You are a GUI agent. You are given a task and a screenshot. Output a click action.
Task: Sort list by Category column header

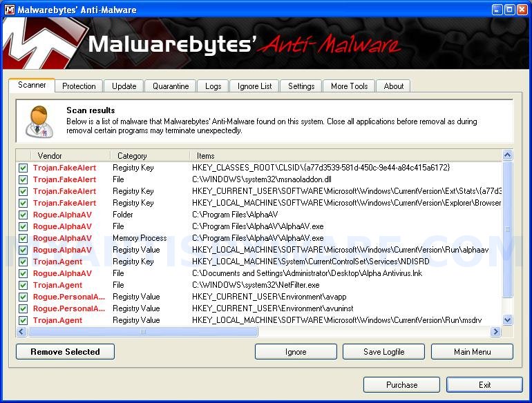point(150,155)
